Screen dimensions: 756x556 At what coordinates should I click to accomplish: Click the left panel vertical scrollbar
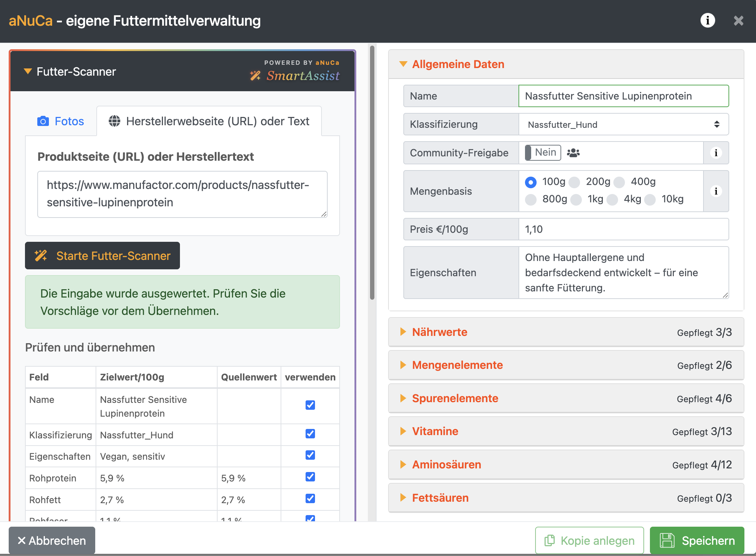[x=372, y=173]
